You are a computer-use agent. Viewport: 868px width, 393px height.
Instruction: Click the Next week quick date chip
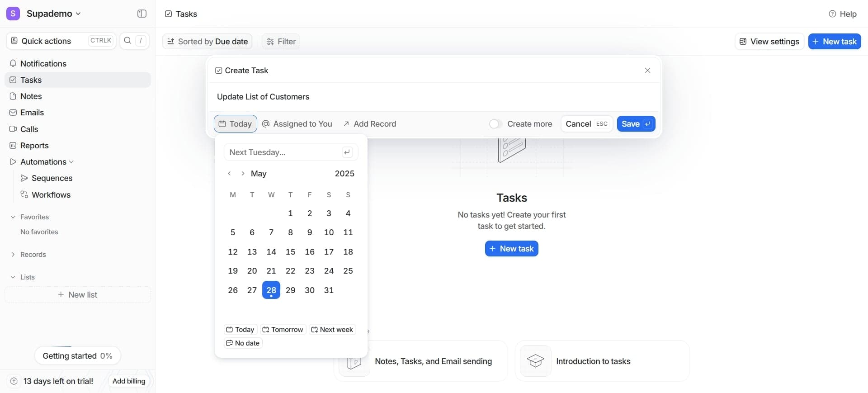click(x=332, y=330)
